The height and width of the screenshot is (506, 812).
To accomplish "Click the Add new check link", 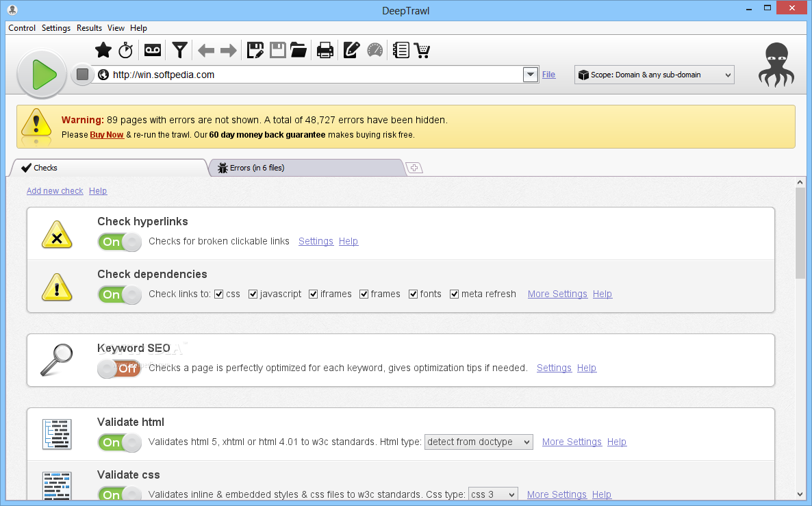I will [55, 190].
